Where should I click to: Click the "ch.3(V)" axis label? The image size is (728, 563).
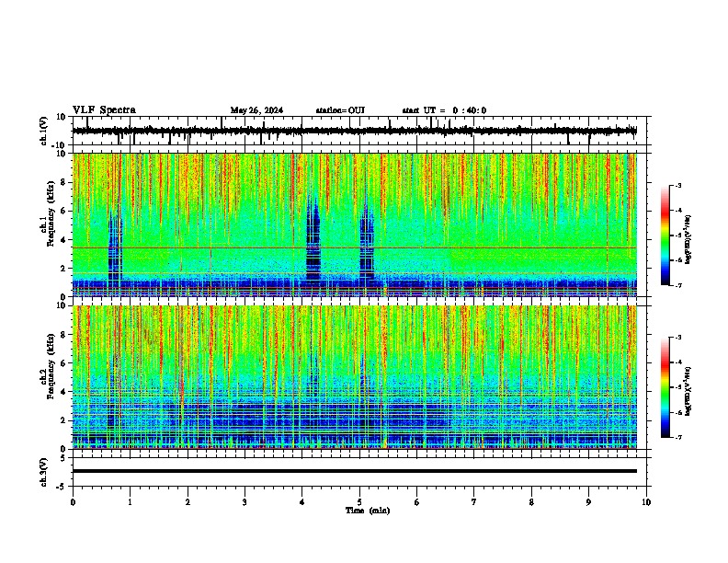(44, 472)
